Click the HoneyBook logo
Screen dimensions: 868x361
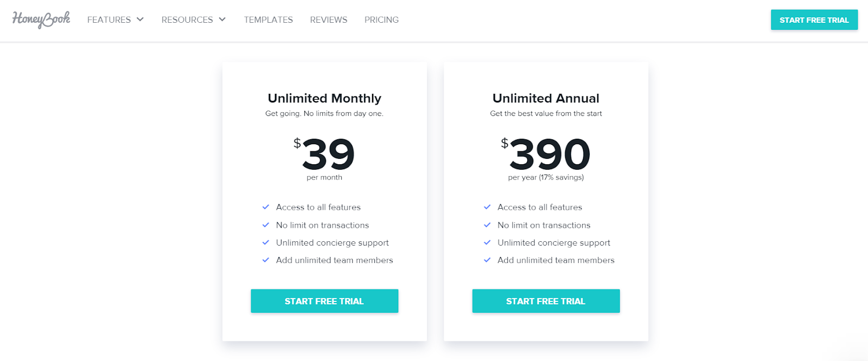click(41, 20)
